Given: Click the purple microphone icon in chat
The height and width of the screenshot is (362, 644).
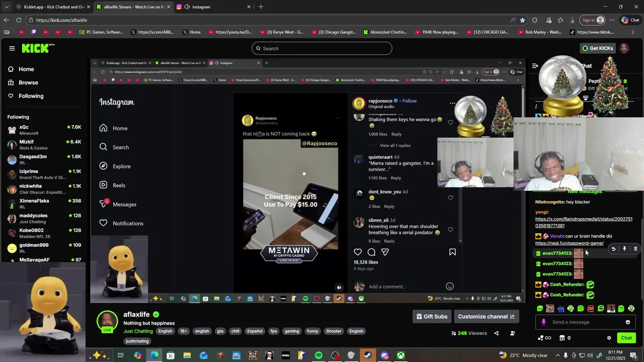Looking at the screenshot, I should tap(543, 322).
